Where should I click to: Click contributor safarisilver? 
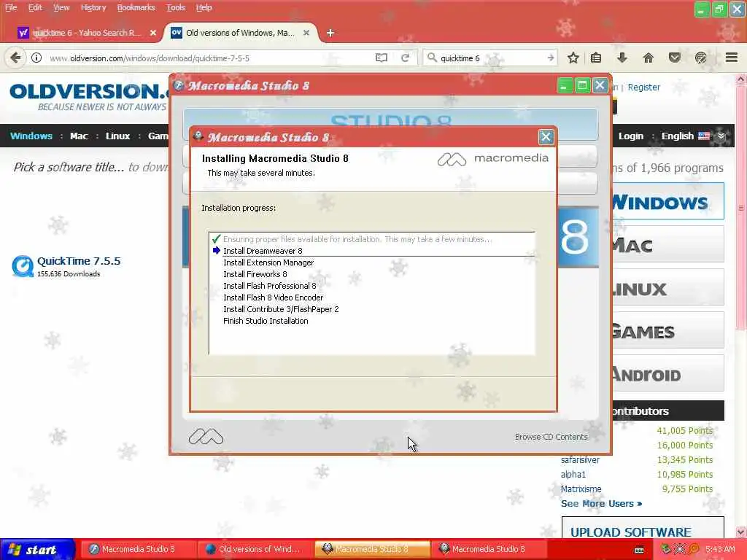pyautogui.click(x=580, y=460)
